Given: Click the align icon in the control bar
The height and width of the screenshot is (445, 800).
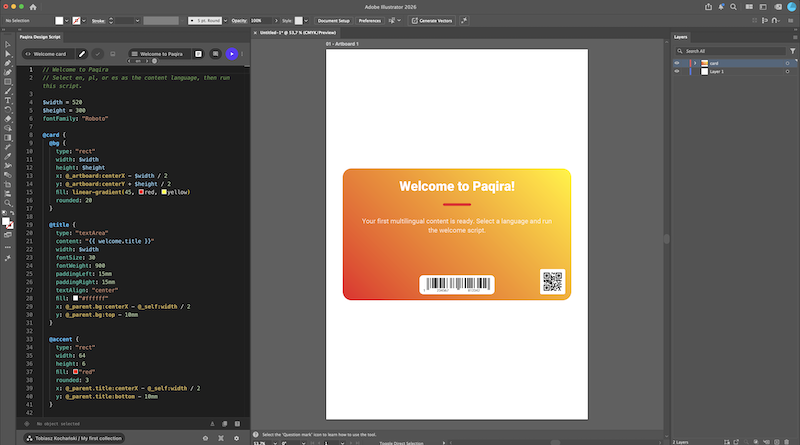Looking at the screenshot, I should (765, 20).
